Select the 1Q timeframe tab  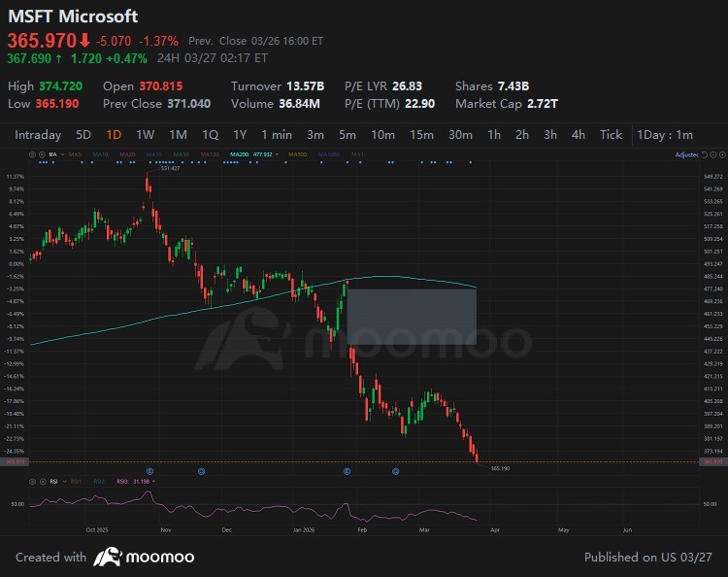(x=210, y=135)
